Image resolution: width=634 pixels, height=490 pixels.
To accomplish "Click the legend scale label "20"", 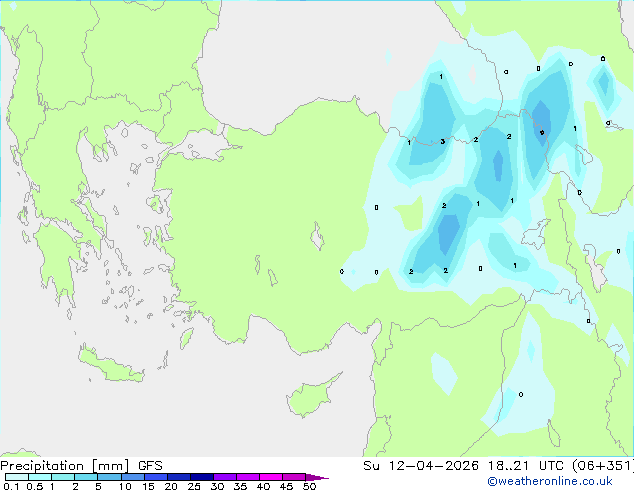I will [171, 486].
